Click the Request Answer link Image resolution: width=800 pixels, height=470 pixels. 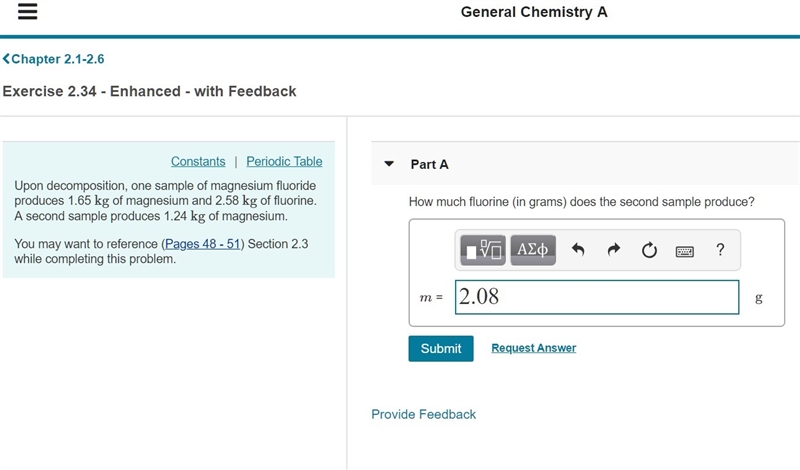tap(534, 348)
